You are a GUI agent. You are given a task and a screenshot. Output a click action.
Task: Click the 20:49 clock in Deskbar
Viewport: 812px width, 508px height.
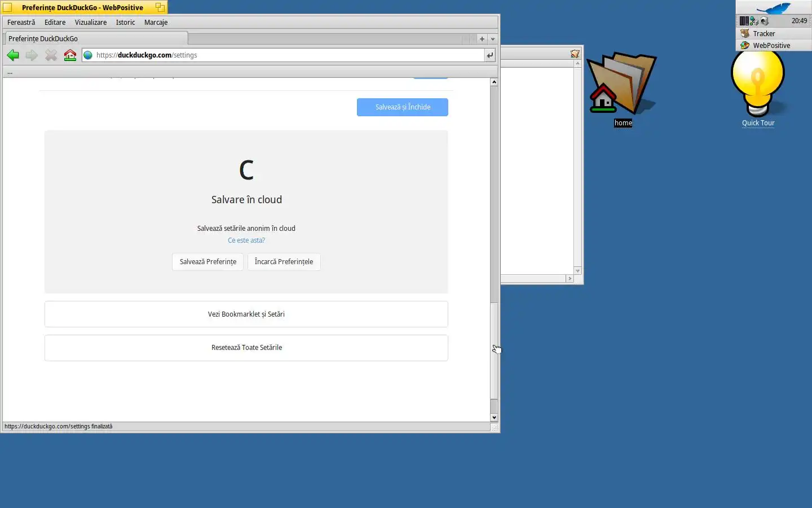pos(798,21)
